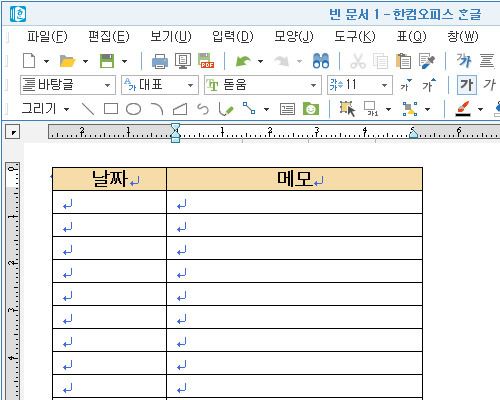Click the increase font size icon

pos(429,85)
